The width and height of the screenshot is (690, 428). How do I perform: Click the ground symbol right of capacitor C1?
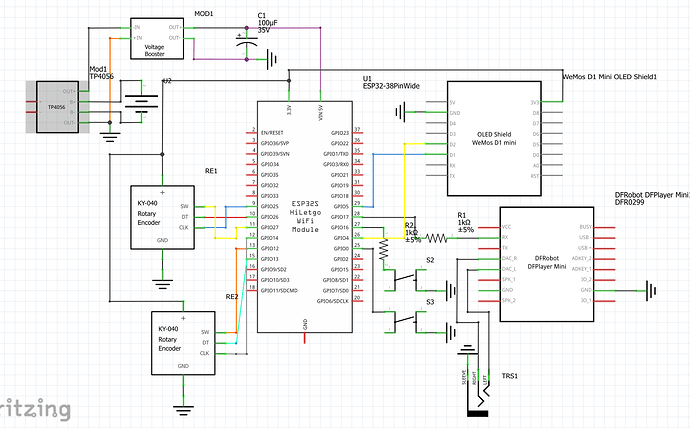(272, 59)
